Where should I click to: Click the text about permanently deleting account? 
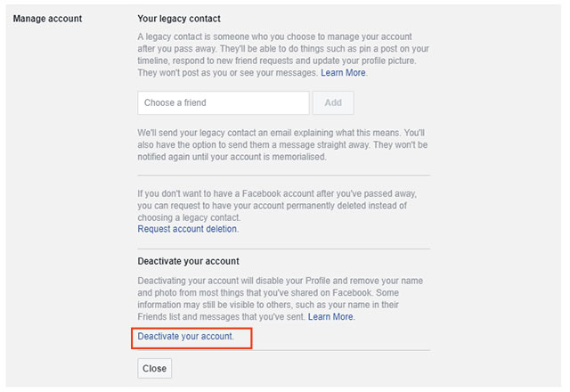click(x=277, y=206)
